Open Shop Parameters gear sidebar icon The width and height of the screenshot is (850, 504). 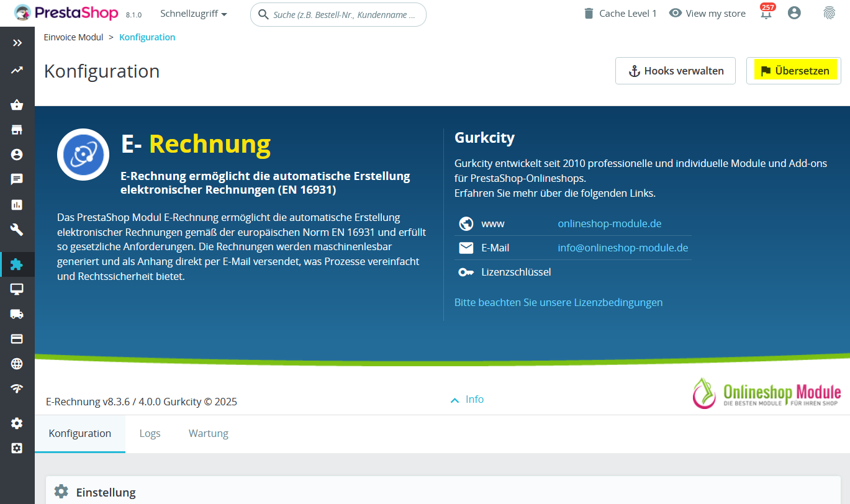coord(17,423)
